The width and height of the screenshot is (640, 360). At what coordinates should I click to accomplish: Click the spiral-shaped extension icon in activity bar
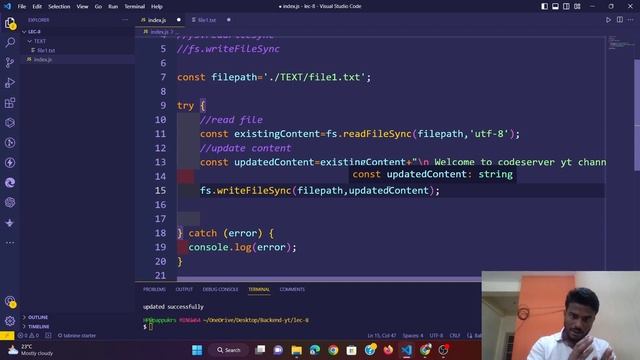point(10,182)
